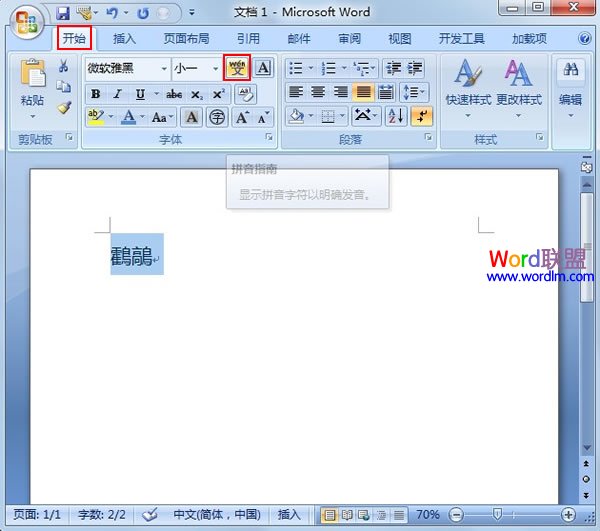Toggle bold formatting

click(96, 94)
